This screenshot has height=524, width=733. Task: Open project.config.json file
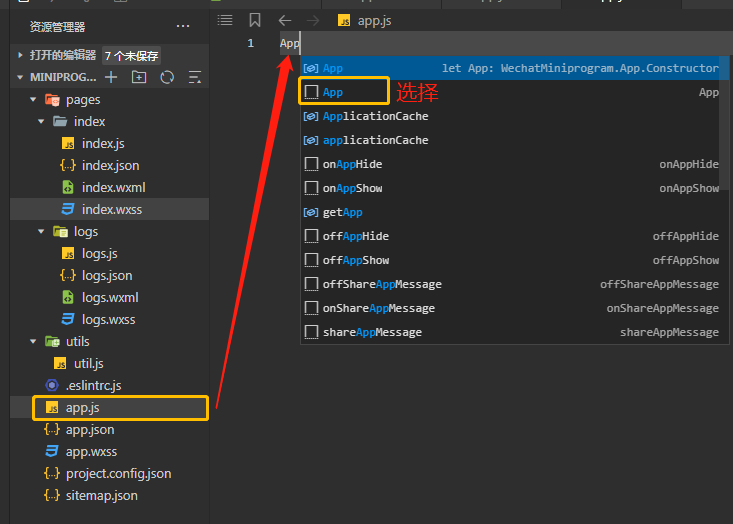109,474
